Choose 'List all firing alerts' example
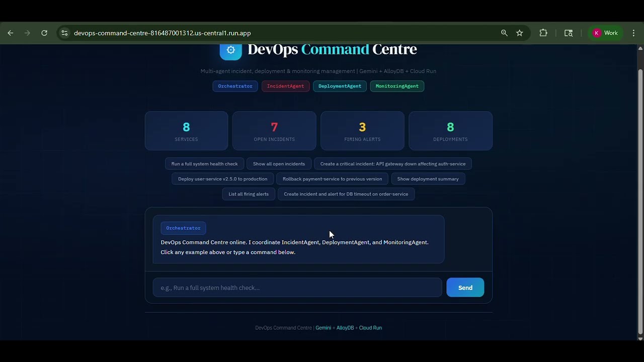This screenshot has height=362, width=644. [249, 194]
